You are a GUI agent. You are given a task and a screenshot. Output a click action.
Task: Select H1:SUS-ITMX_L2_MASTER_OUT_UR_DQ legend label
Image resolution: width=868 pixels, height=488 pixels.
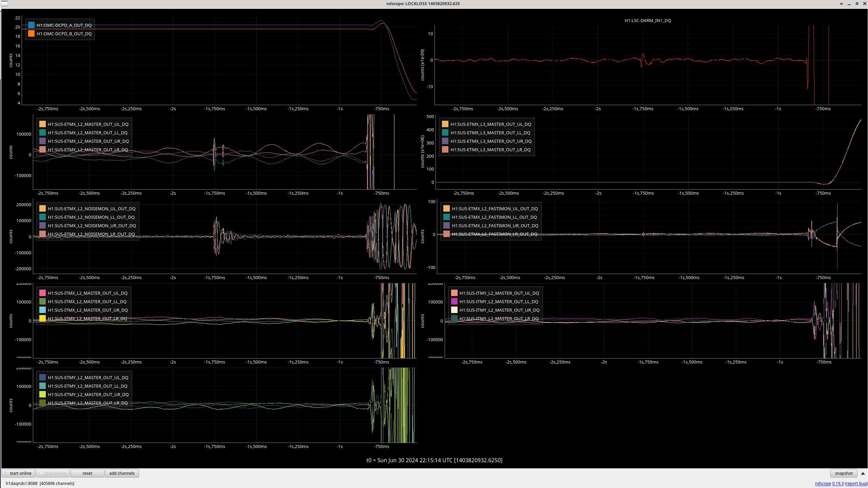[x=88, y=310]
